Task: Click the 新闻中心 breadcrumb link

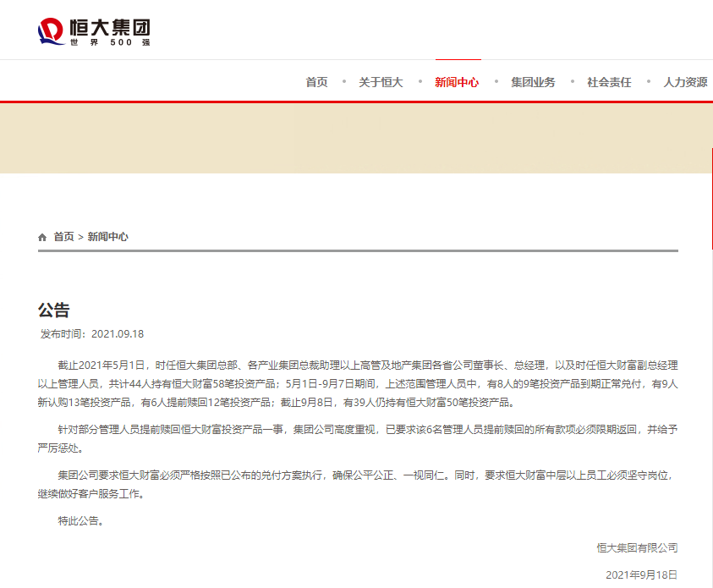Action: tap(109, 237)
